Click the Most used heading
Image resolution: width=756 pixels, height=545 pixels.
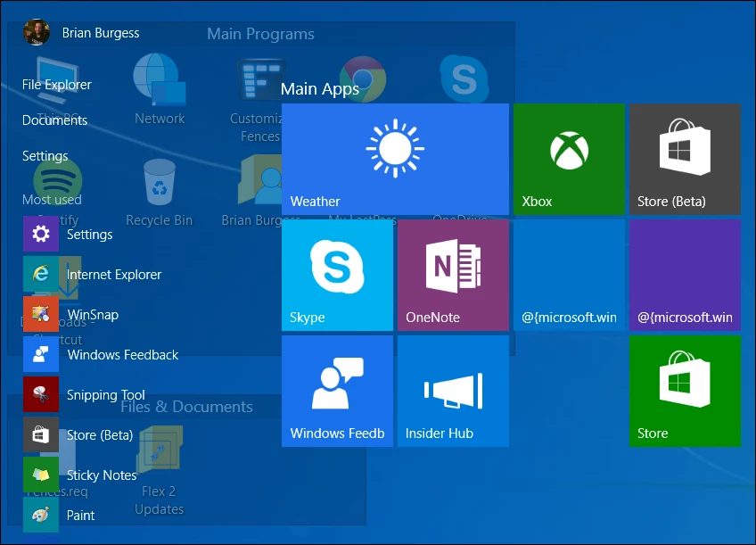52,200
